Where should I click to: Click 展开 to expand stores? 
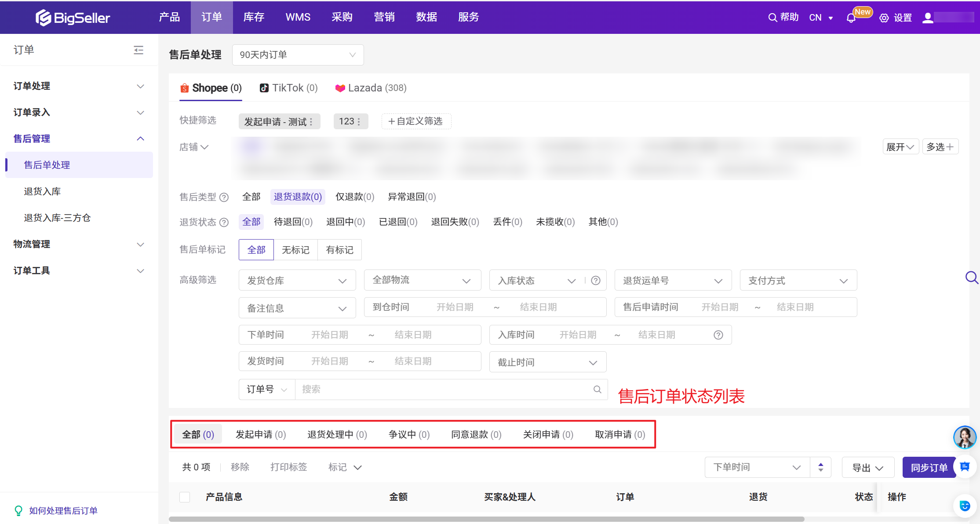tap(900, 147)
